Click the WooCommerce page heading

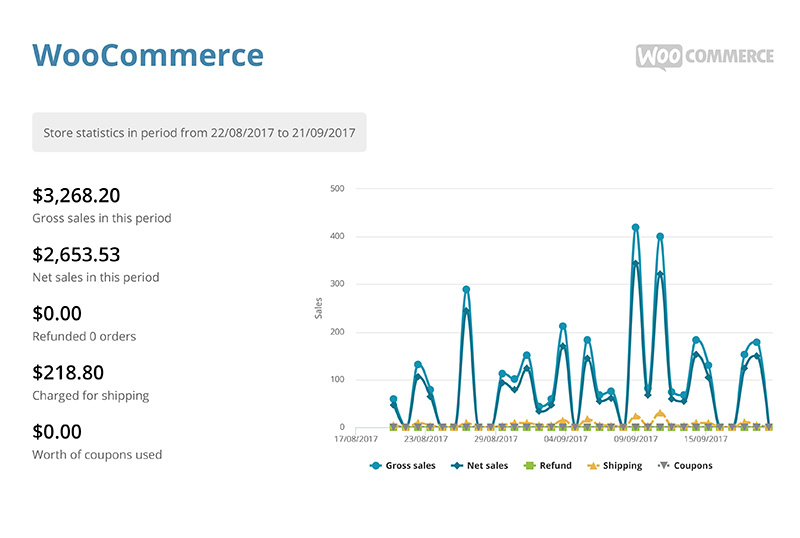coord(148,55)
